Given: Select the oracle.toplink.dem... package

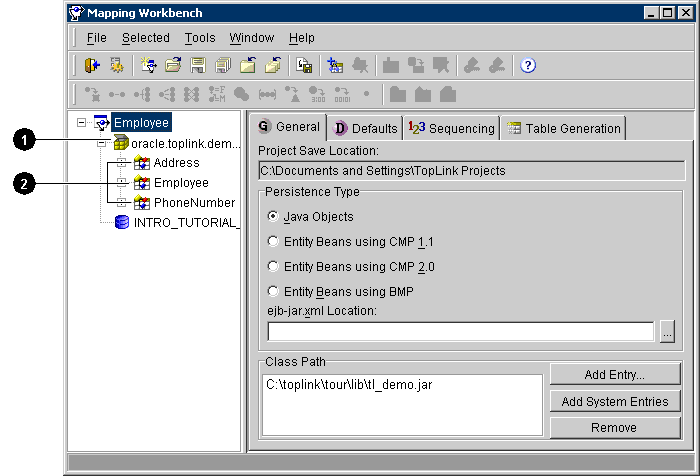Looking at the screenshot, I should (186, 143).
